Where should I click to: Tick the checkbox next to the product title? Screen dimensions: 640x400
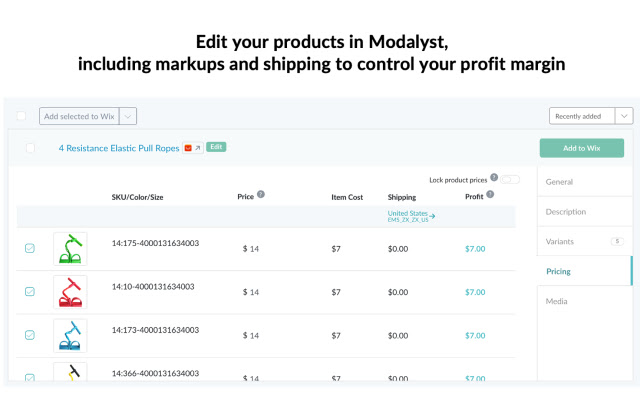tap(30, 148)
